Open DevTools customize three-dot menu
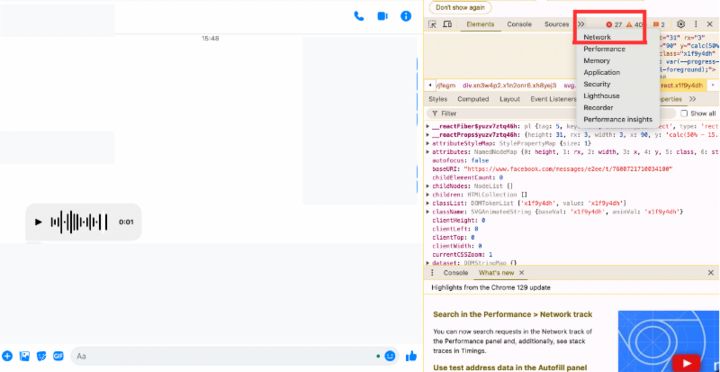This screenshot has width=720, height=372. pyautogui.click(x=696, y=24)
